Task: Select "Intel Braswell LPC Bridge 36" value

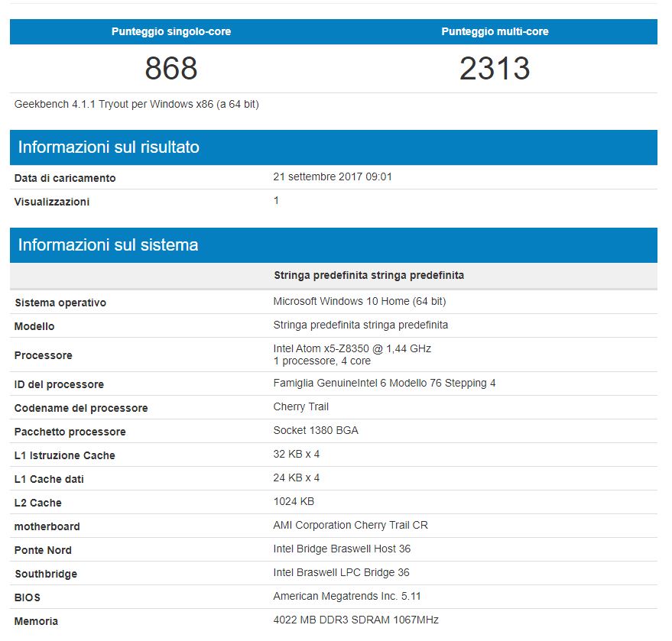Action: (342, 572)
